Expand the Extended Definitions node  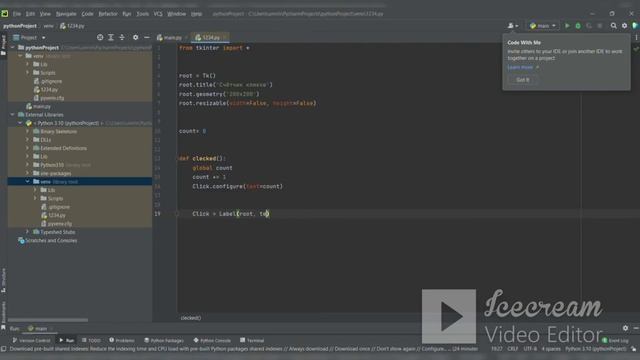pos(28,148)
